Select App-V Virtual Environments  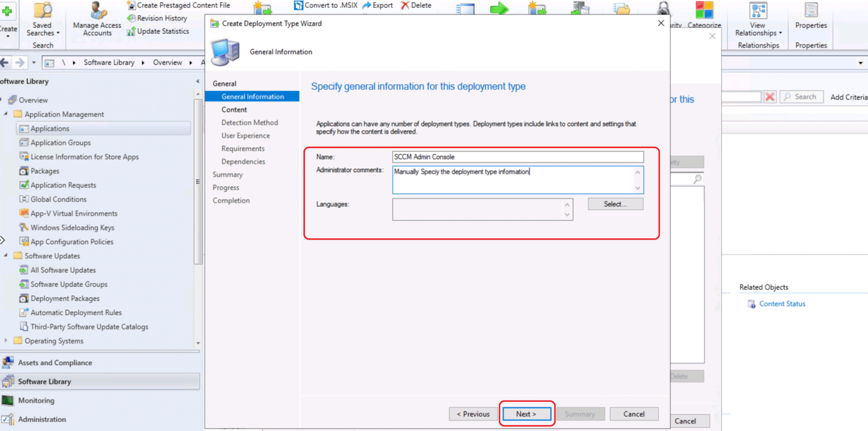coord(74,213)
